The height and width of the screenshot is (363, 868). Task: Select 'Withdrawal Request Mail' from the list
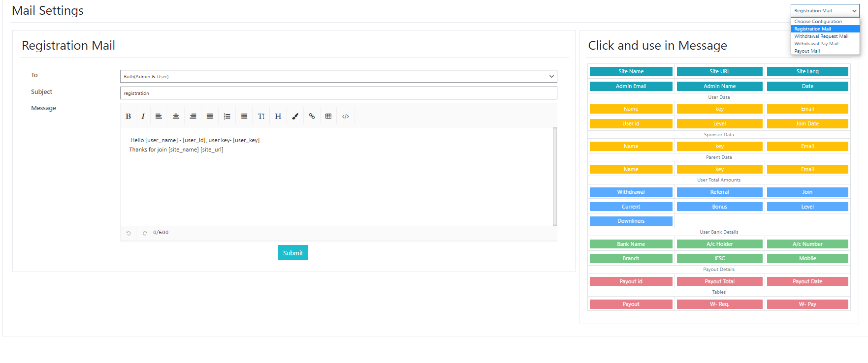821,36
